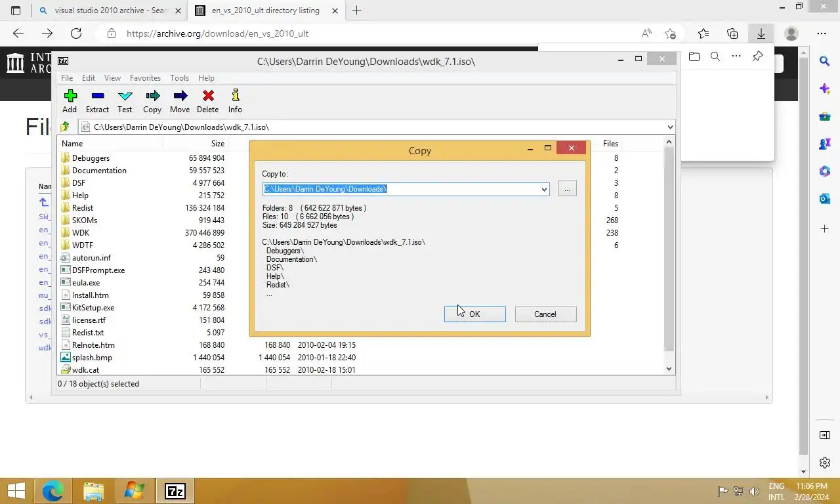Click Cancel in the Copy dialog

pyautogui.click(x=545, y=314)
